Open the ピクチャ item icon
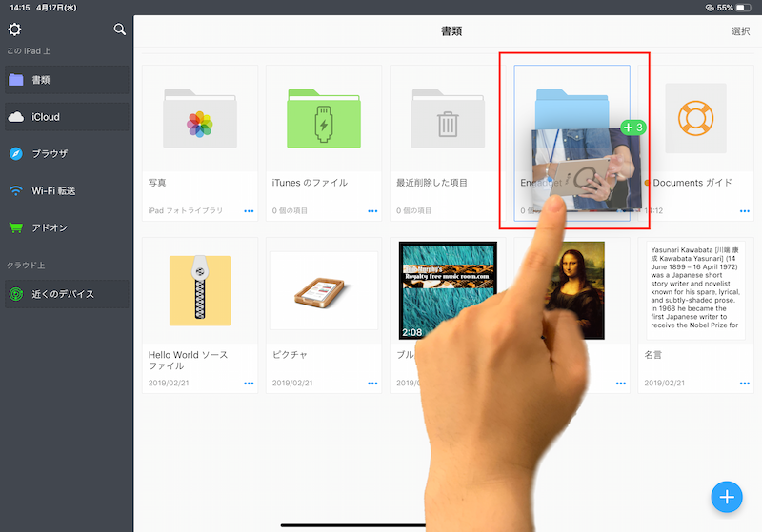762x532 pixels. tap(324, 290)
